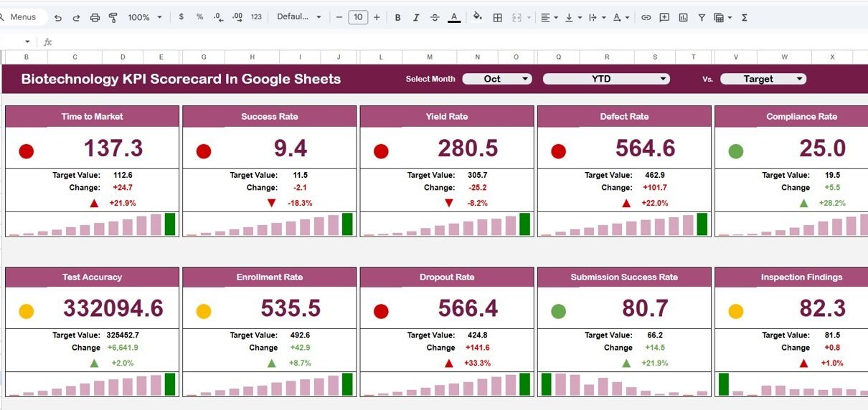This screenshot has height=410, width=868.
Task: Apply strikethrough formatting
Action: point(434,17)
